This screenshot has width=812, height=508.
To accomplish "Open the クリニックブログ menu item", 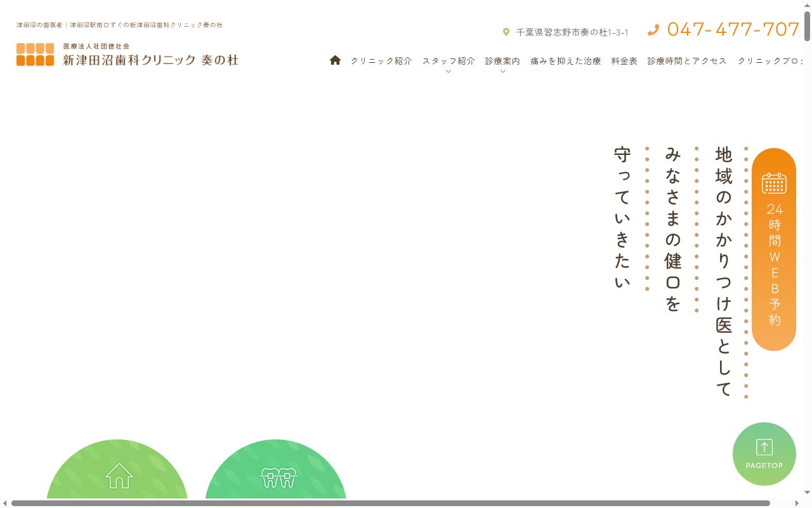I will click(770, 61).
